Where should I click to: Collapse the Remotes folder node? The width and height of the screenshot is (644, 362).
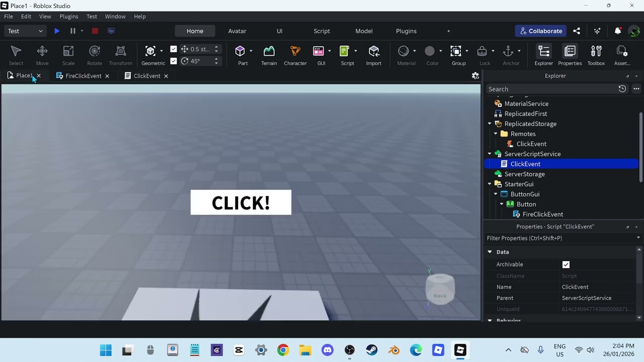pyautogui.click(x=496, y=134)
